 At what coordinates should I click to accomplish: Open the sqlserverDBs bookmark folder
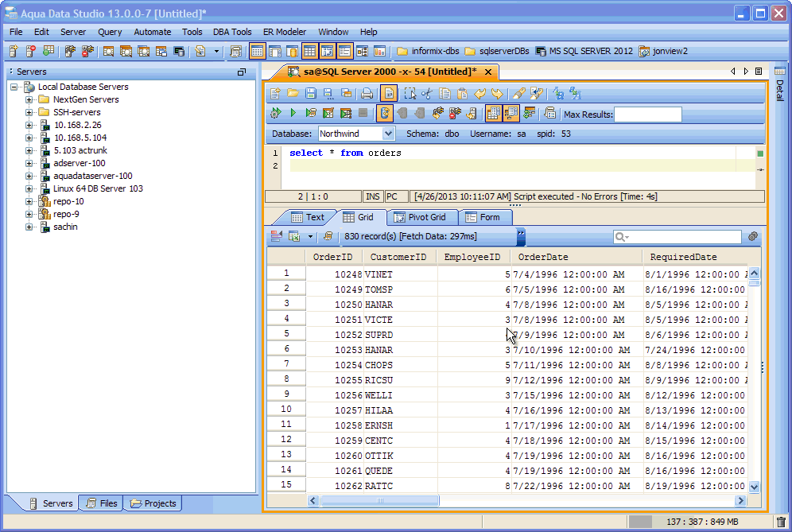pyautogui.click(x=498, y=51)
